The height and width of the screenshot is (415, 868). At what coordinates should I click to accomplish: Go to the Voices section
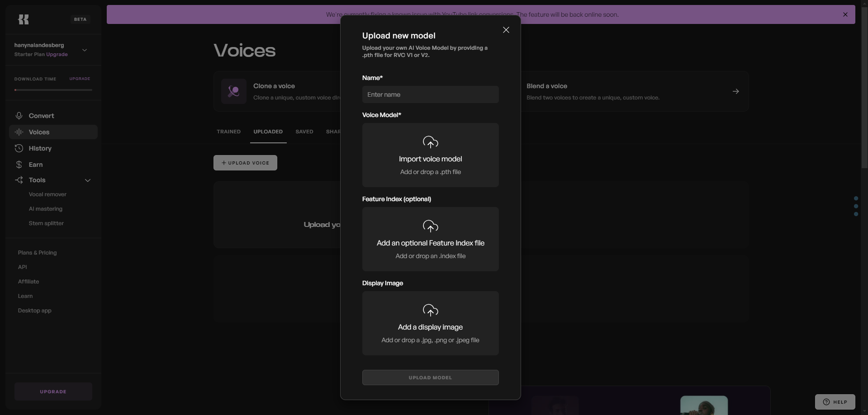click(53, 132)
